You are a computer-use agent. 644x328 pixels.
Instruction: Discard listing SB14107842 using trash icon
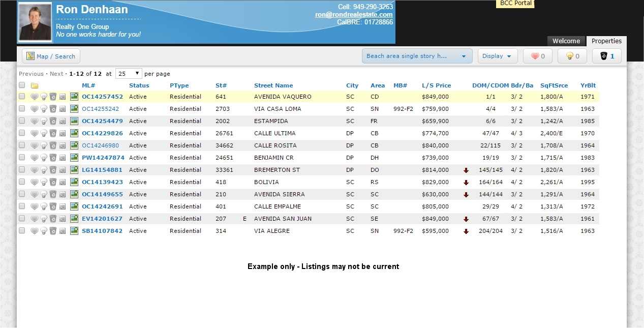53,231
